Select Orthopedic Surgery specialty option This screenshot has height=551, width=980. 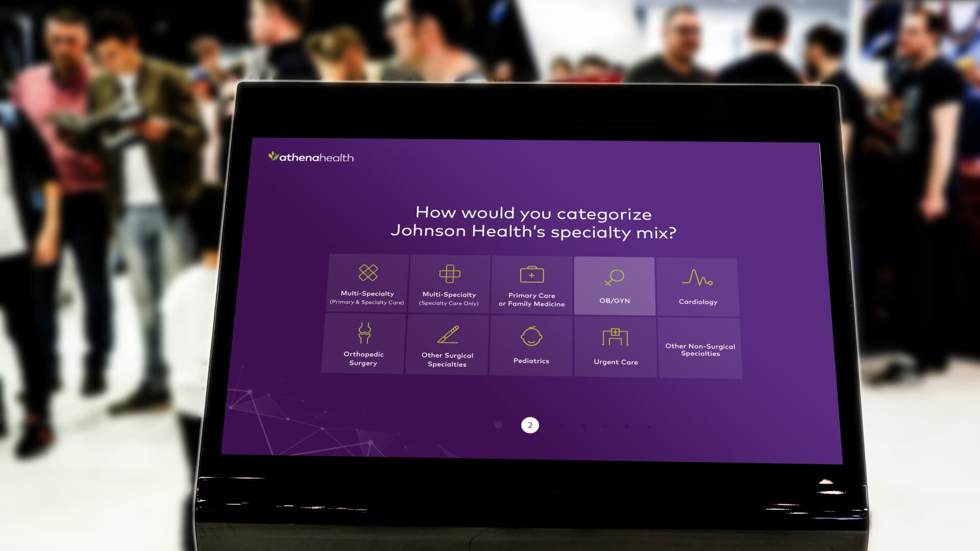click(363, 344)
